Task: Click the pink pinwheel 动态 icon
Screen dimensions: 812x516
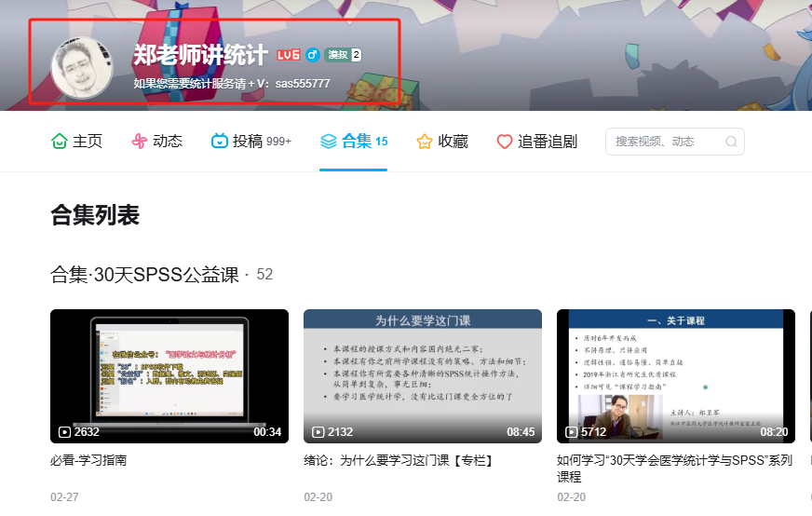Action: (140, 141)
